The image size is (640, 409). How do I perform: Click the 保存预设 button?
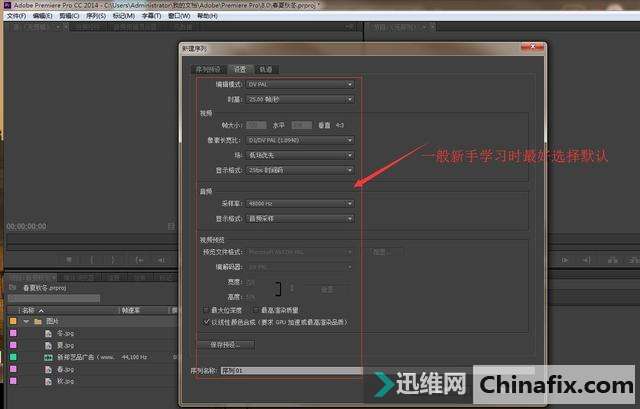[226, 344]
